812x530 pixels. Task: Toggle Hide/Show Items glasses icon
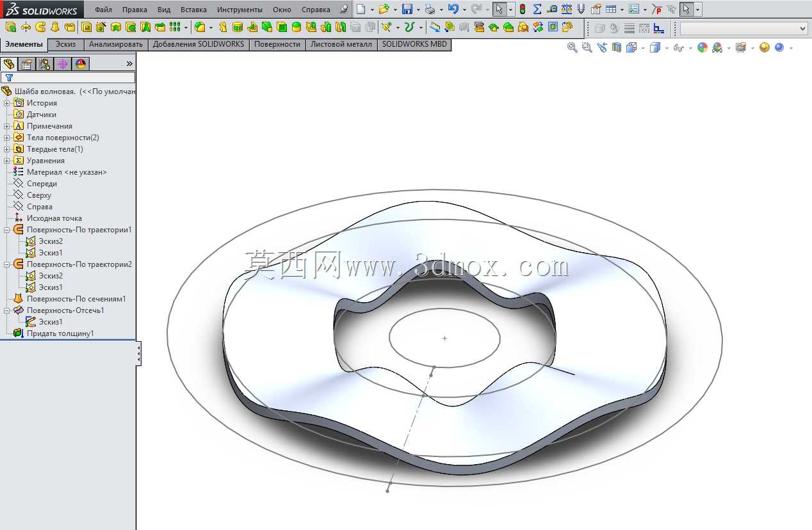[679, 47]
